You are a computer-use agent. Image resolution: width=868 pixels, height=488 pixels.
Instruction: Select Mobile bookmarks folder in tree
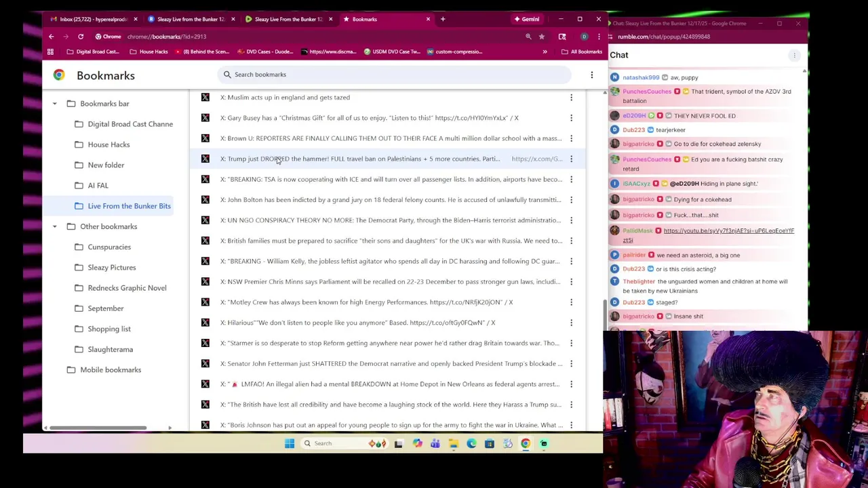click(x=104, y=370)
